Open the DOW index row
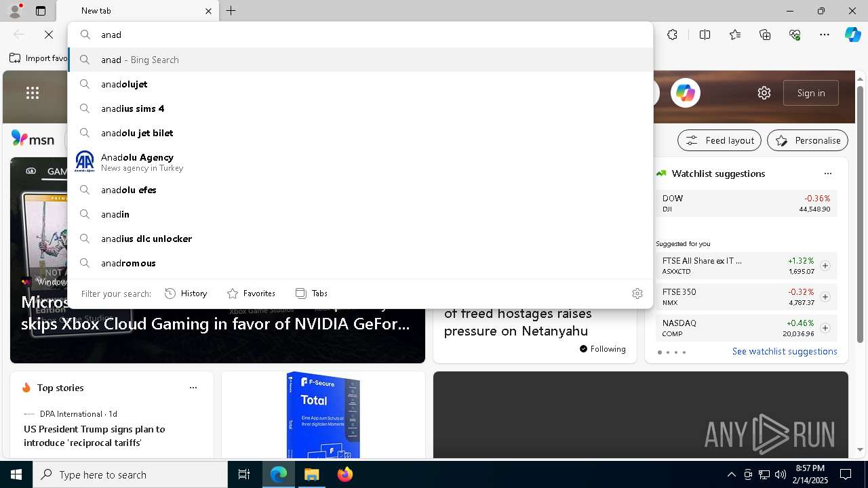Image resolution: width=868 pixels, height=488 pixels. pyautogui.click(x=747, y=203)
